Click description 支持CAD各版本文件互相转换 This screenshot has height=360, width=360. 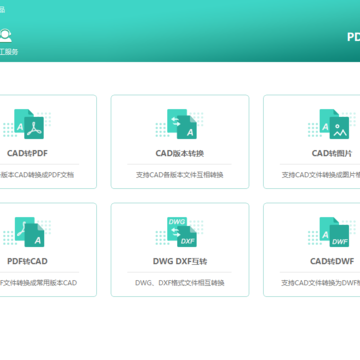click(180, 175)
